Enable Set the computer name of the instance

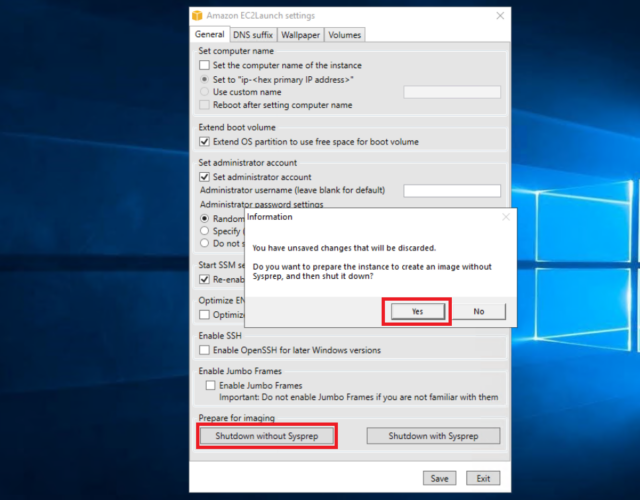coord(204,65)
